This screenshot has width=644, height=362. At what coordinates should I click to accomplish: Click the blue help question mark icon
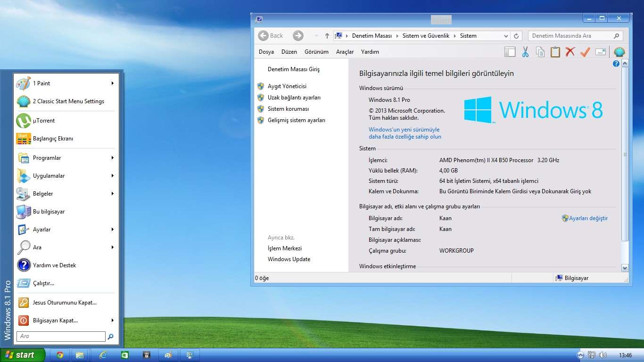[x=616, y=63]
